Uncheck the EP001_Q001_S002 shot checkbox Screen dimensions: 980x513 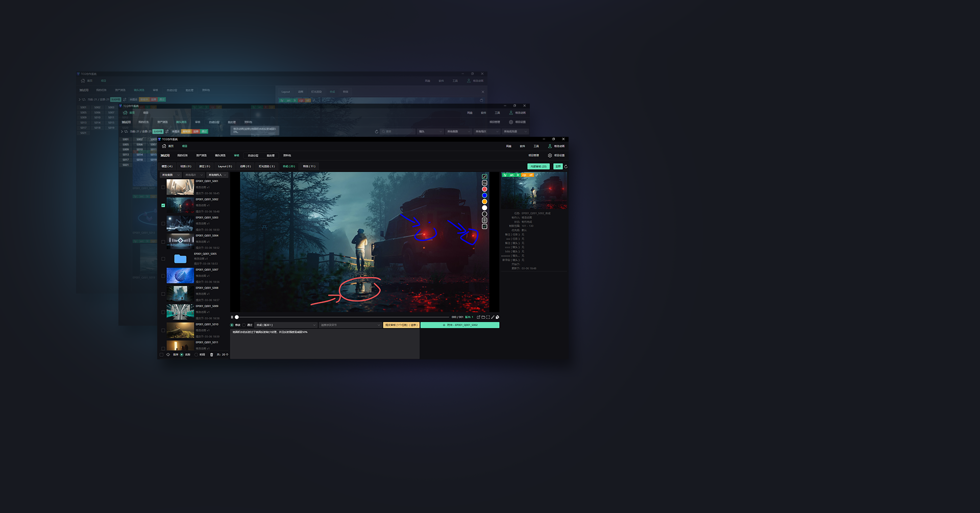tap(163, 205)
